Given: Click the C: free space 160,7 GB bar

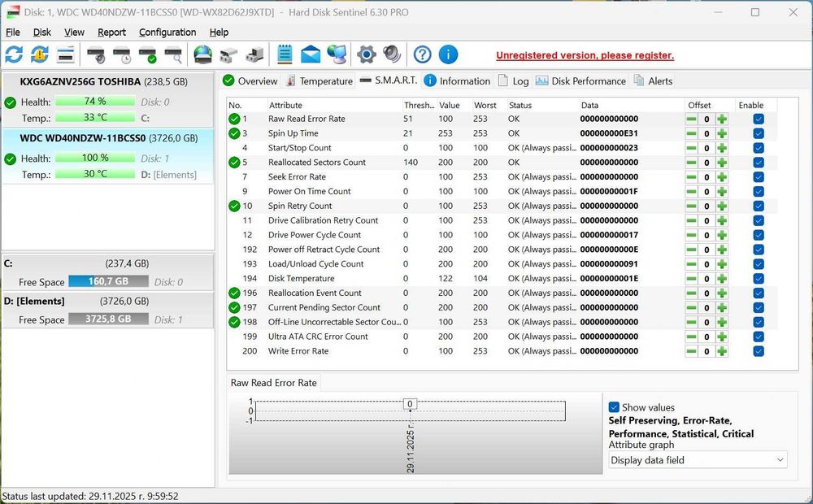Looking at the screenshot, I should coord(108,281).
